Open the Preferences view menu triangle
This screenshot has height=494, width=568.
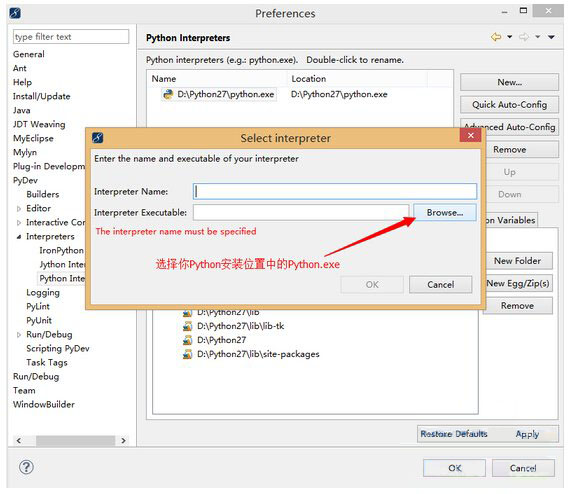click(x=551, y=37)
